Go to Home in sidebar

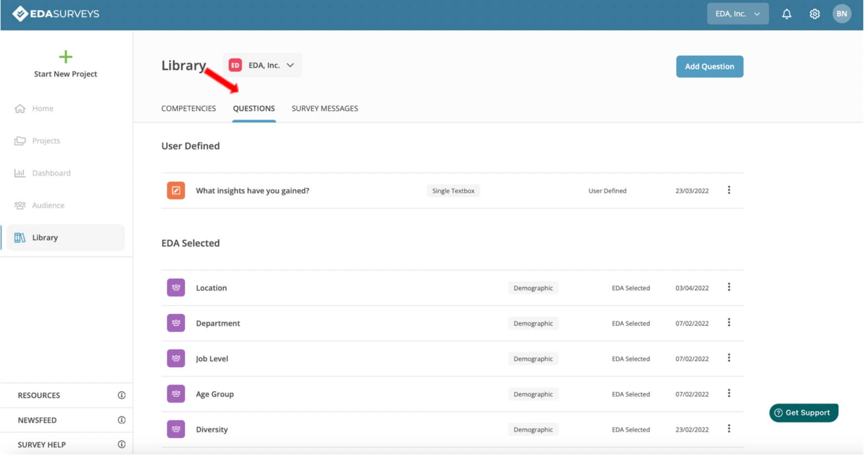(43, 109)
